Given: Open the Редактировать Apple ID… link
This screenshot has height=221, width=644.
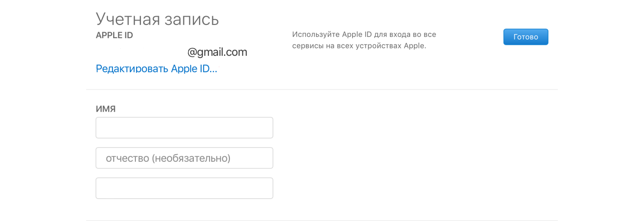Looking at the screenshot, I should [156, 68].
